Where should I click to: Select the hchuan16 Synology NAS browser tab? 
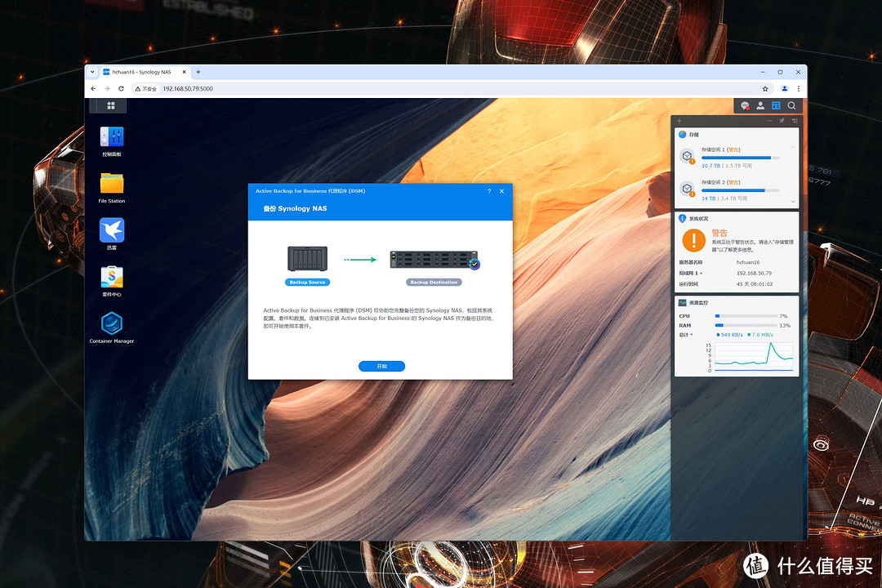(143, 72)
